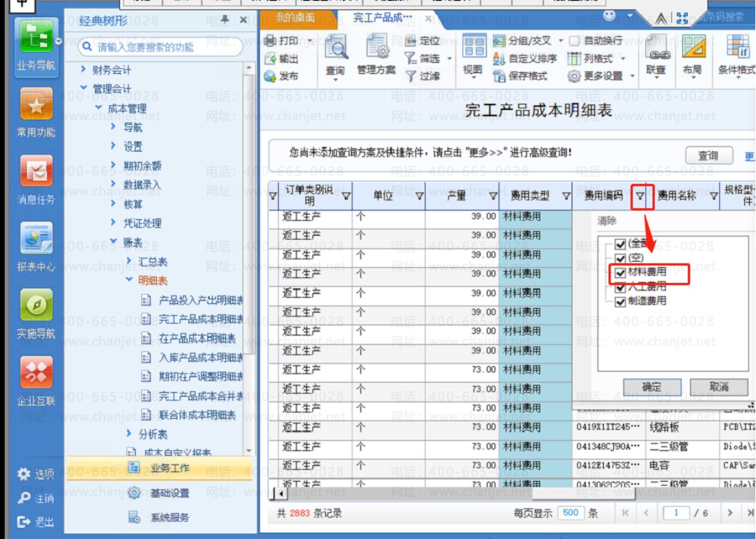Open the 单位 column filter dropdown
The width and height of the screenshot is (756, 539).
(x=419, y=196)
